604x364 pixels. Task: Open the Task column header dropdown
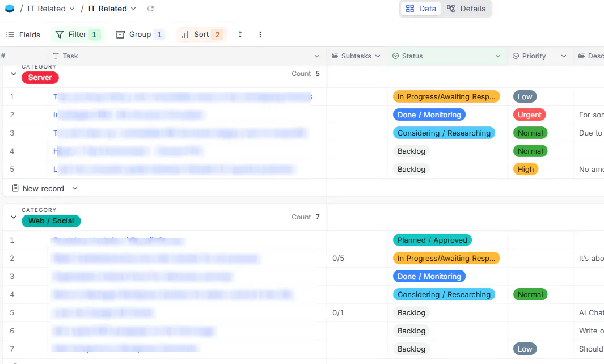[x=317, y=56]
